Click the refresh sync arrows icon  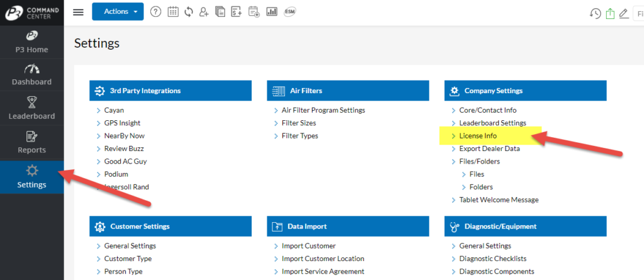(x=189, y=12)
